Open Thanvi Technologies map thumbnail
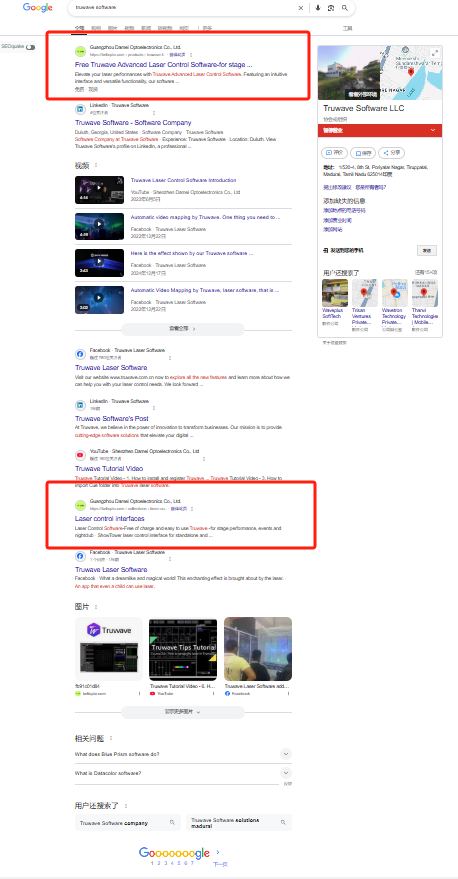458x879 pixels. tap(425, 293)
